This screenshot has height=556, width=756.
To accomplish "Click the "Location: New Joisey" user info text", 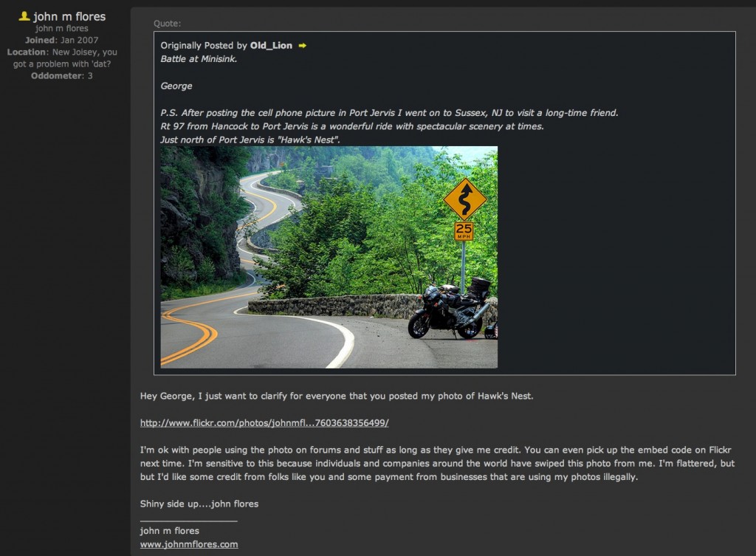I will tap(62, 58).
